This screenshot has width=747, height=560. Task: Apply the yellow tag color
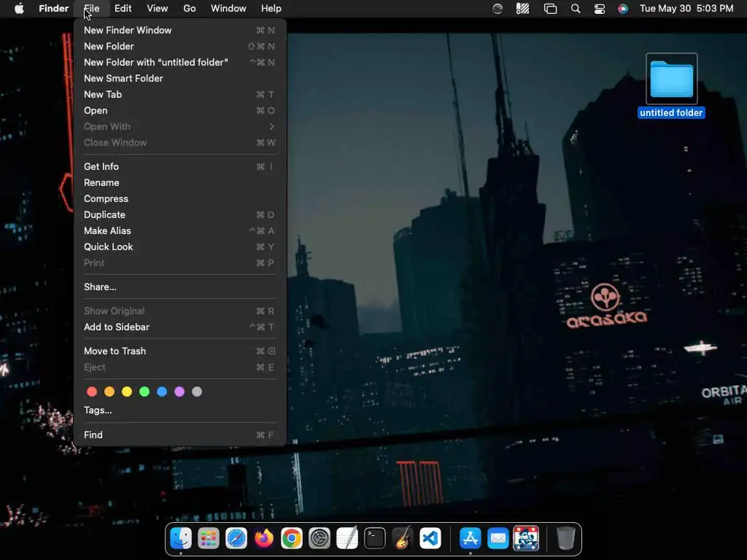(x=127, y=392)
